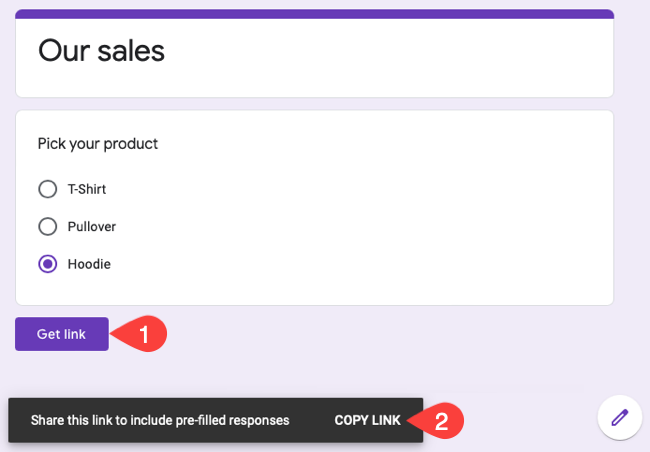Click the purple accent bar above the title
The width and height of the screenshot is (650, 452).
[314, 14]
